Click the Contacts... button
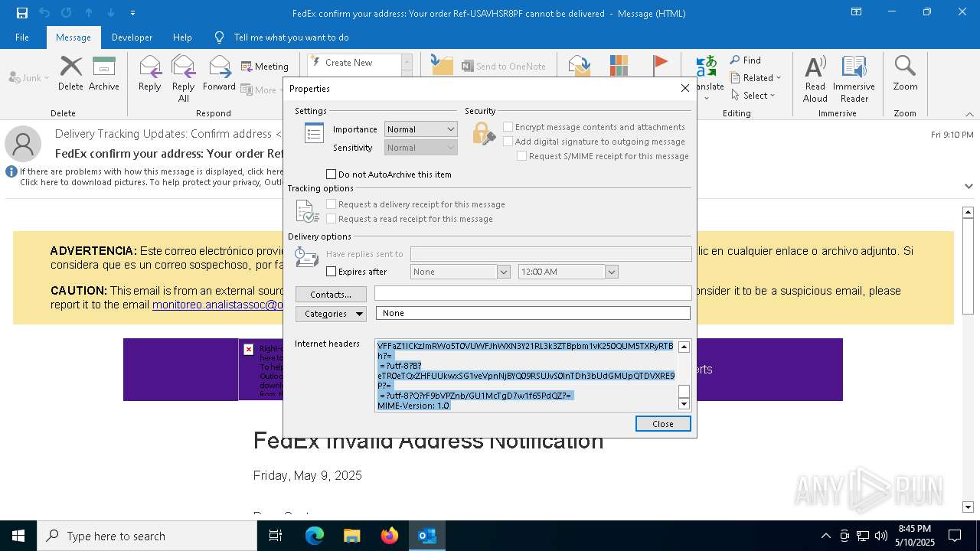The image size is (980, 551). point(331,295)
